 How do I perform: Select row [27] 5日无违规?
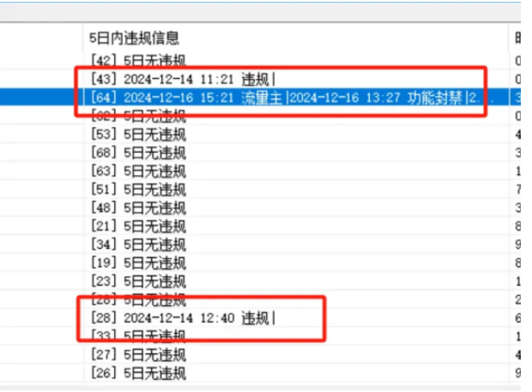tap(137, 354)
